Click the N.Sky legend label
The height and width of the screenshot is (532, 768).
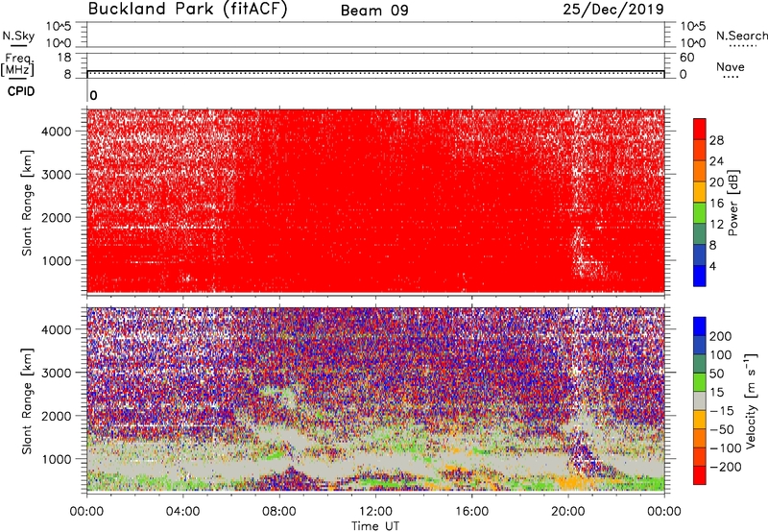point(18,36)
